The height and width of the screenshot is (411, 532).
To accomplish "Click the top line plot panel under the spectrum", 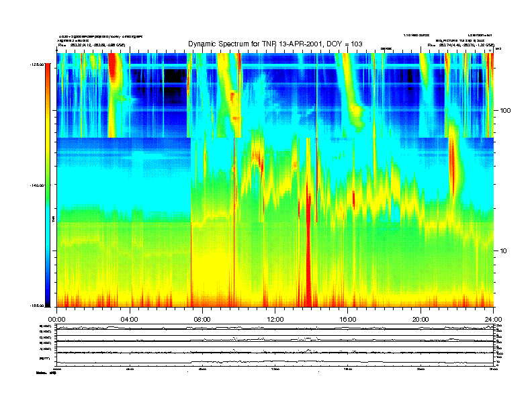I will 275,327.
